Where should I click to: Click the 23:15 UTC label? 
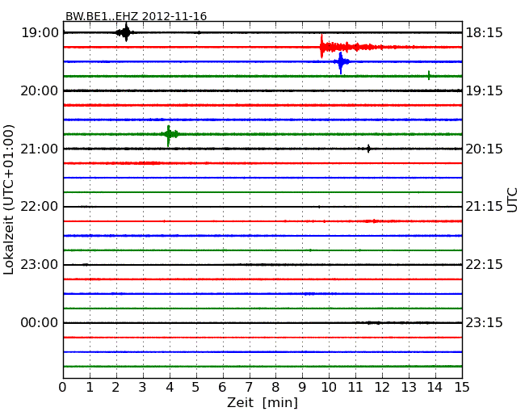(x=484, y=323)
